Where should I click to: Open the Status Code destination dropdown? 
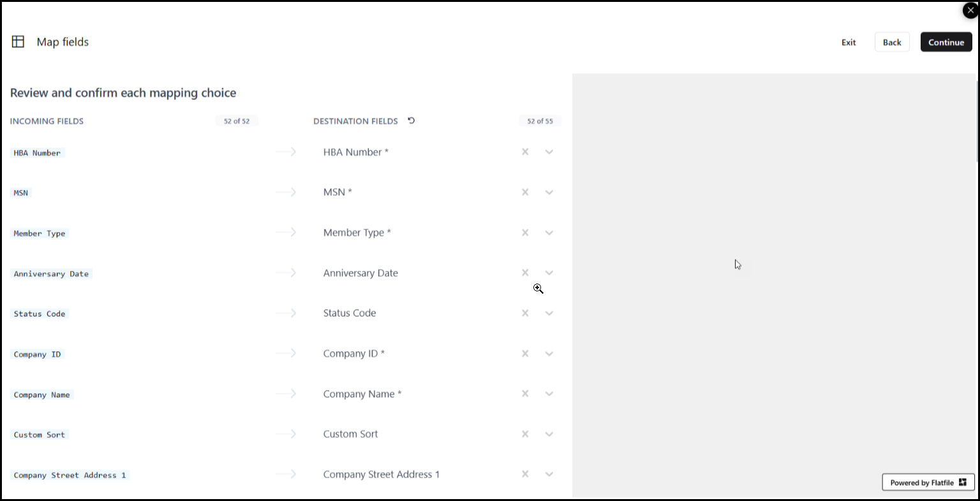tap(549, 313)
